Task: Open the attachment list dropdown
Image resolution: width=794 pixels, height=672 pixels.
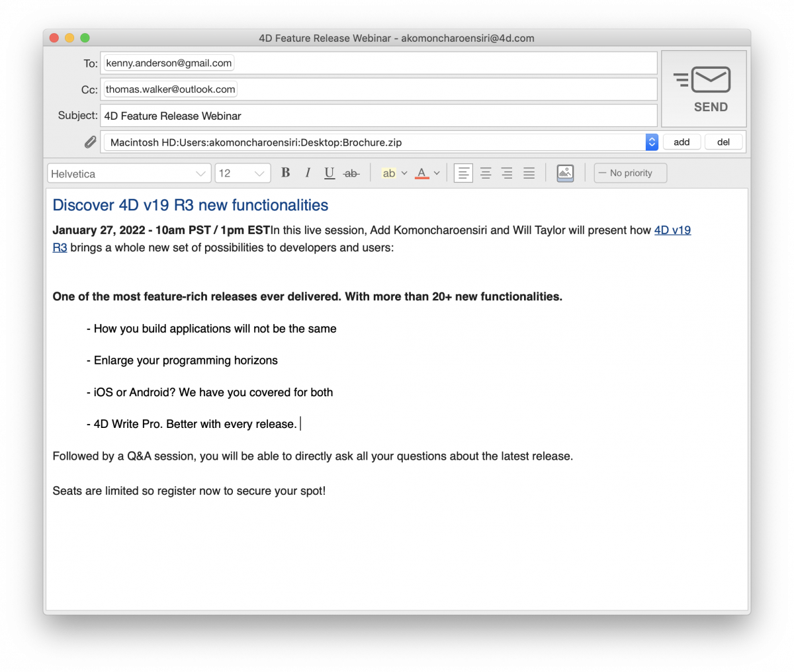Action: [x=652, y=142]
